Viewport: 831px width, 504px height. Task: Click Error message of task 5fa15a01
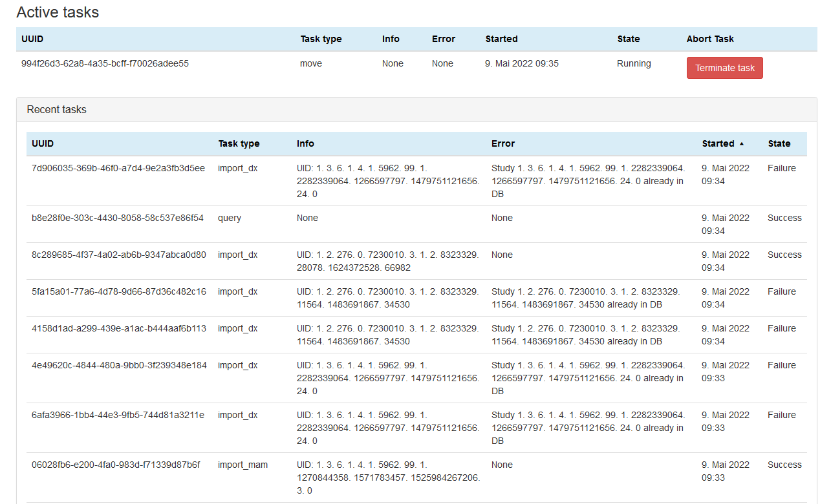pyautogui.click(x=586, y=298)
